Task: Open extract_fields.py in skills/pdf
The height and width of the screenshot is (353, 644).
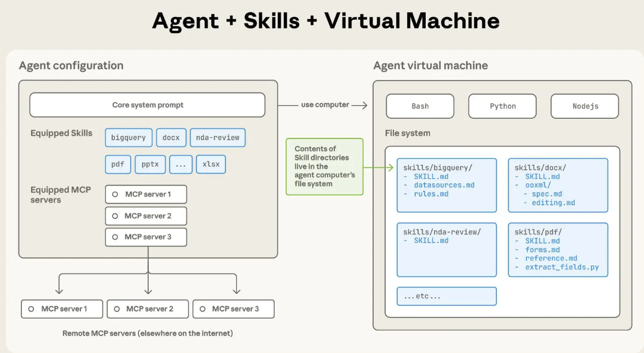Action: click(x=561, y=267)
